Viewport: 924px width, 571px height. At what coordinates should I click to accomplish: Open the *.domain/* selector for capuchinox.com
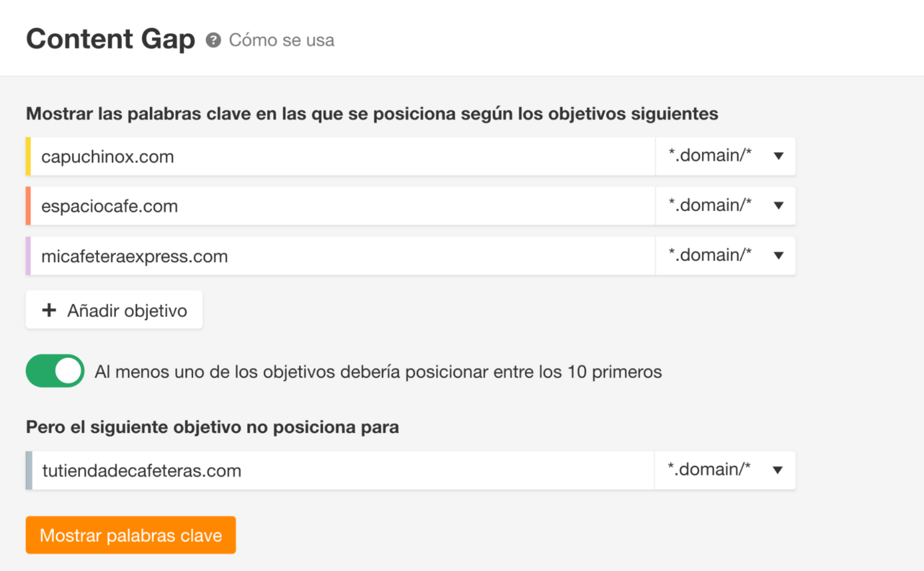(725, 156)
